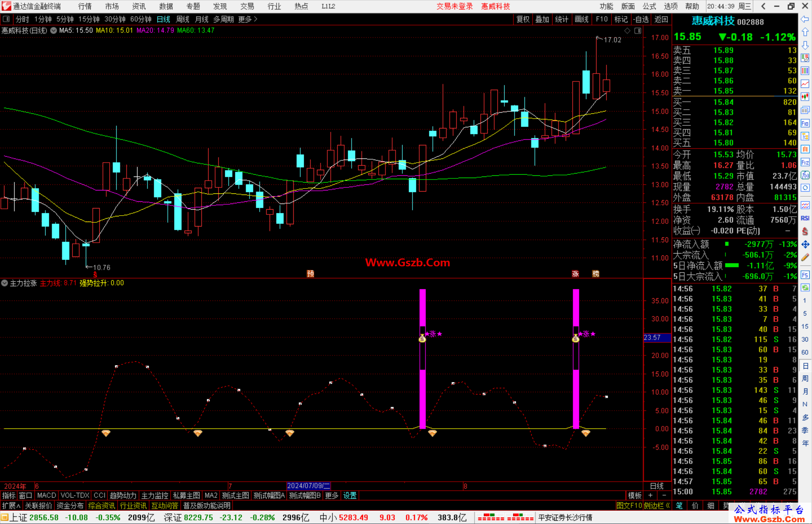Click the 统计 button in chart toolbar

pyautogui.click(x=562, y=19)
